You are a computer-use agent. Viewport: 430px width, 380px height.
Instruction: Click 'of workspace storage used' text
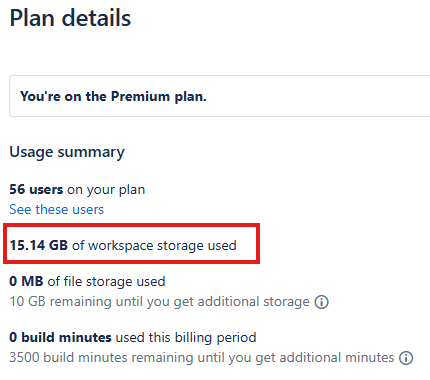coord(154,246)
